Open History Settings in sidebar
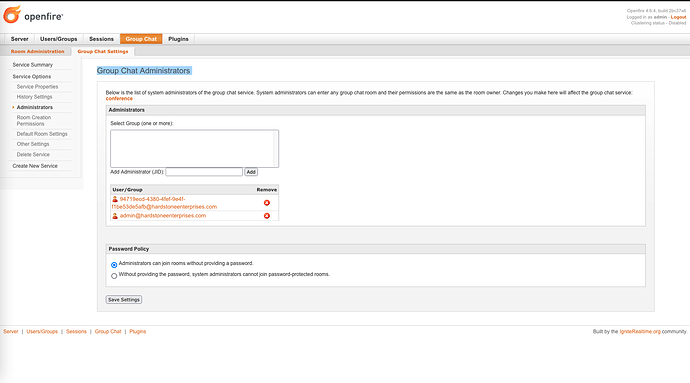This screenshot has height=383, width=690. click(x=34, y=97)
